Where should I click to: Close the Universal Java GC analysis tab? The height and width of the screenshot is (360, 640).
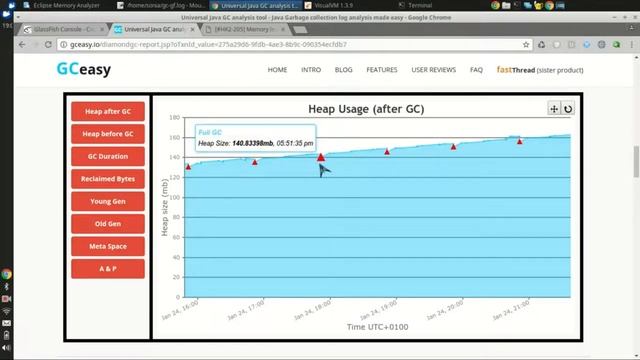(x=192, y=29)
